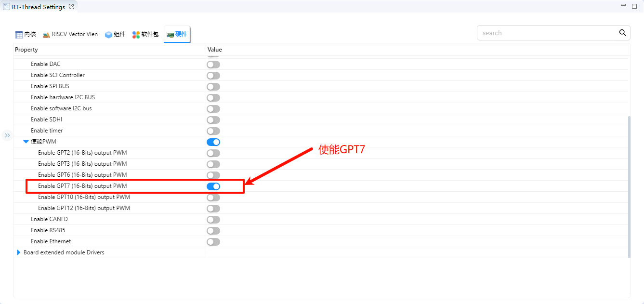Screen dimensions: 644x304
Task: Turn off GPT7 output PWM toggle
Action: tap(213, 186)
